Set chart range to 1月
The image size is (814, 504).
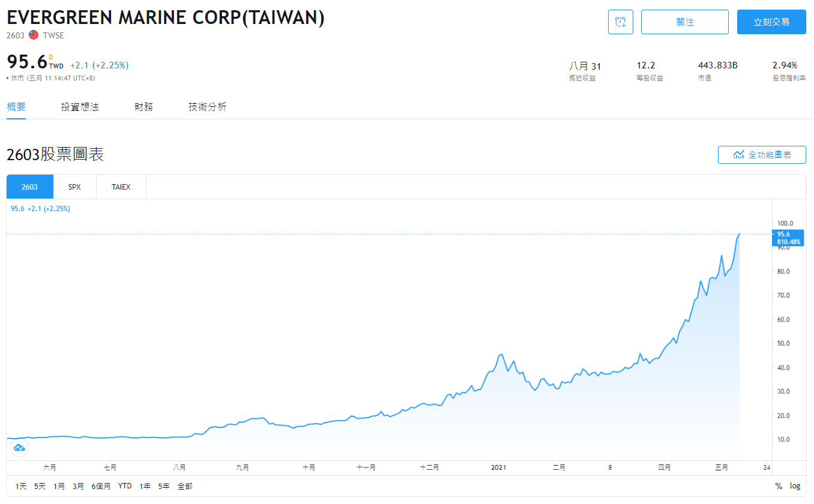click(x=59, y=486)
